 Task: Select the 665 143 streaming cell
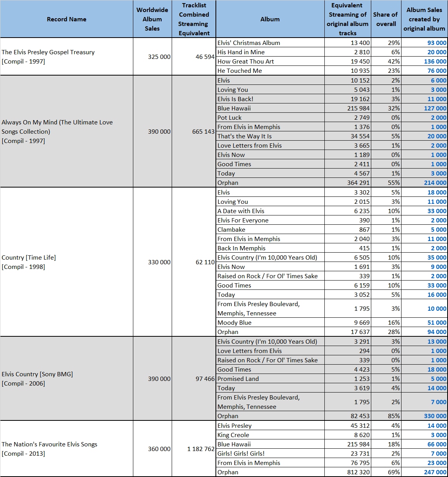(x=194, y=131)
